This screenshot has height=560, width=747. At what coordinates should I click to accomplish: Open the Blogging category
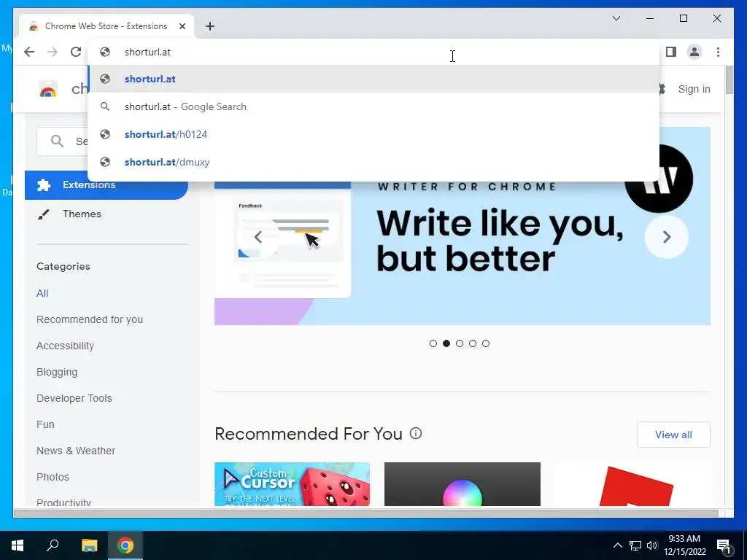(57, 372)
